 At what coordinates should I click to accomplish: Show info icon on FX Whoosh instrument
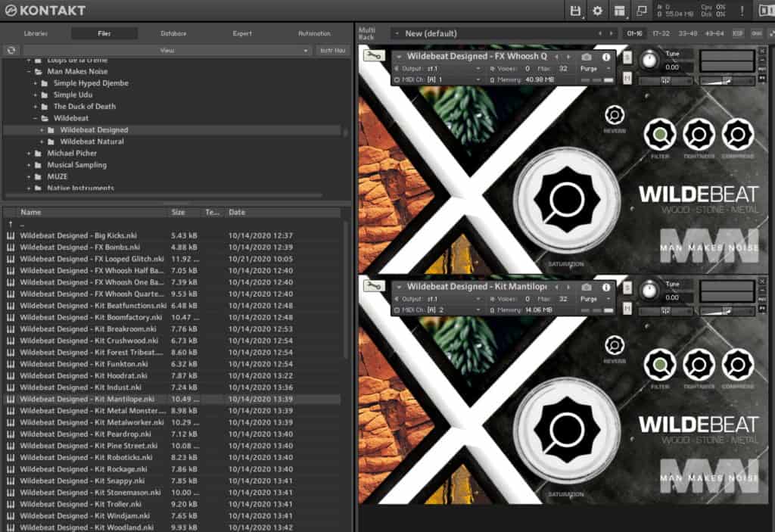click(606, 57)
